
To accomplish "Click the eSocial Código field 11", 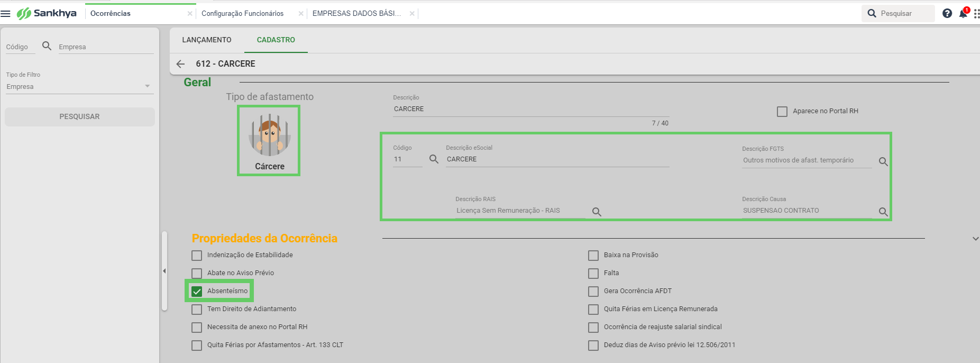I will (407, 159).
